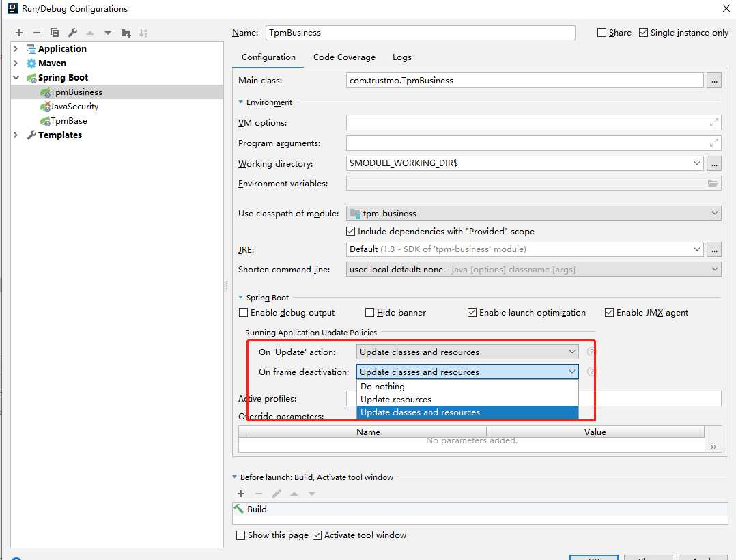The height and width of the screenshot is (560, 736).
Task: Expand the VM options field editor
Action: (x=714, y=122)
